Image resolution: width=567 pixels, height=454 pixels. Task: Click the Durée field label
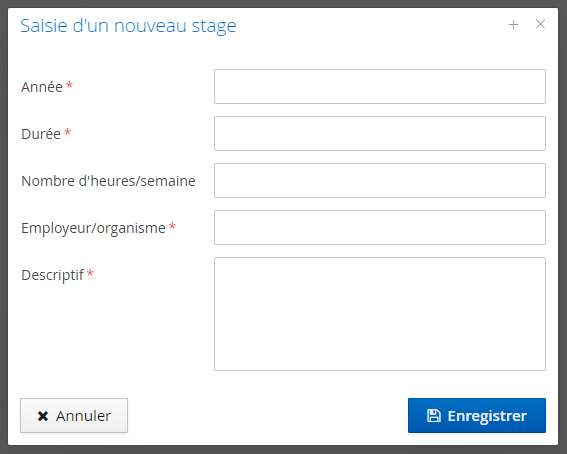tap(41, 134)
